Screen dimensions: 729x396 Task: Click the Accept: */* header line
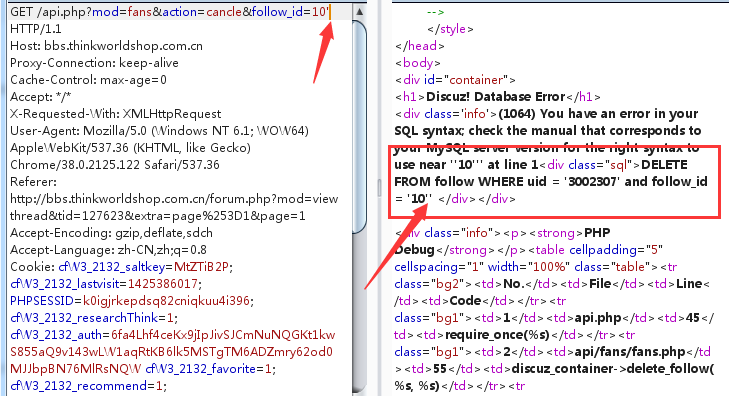(x=40, y=97)
